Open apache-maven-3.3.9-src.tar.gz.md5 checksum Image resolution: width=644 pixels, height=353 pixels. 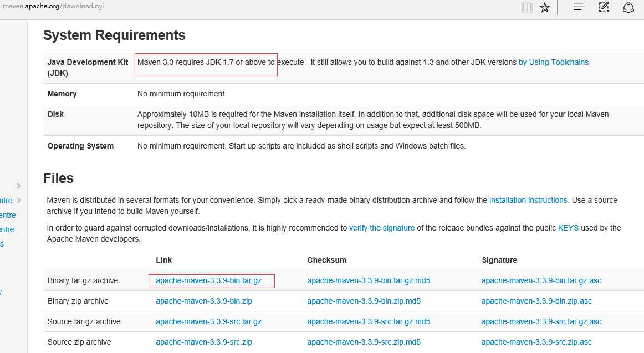pos(369,321)
